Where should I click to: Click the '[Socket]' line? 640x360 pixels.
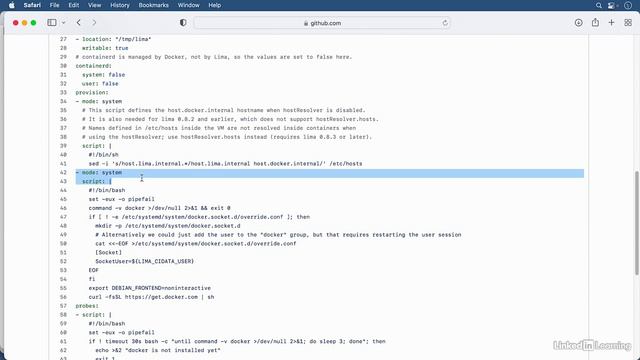click(108, 253)
